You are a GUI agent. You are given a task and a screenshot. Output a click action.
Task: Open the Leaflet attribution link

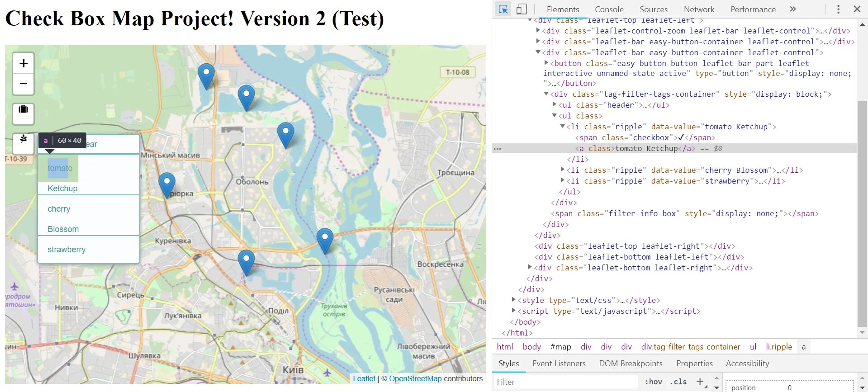coord(364,378)
